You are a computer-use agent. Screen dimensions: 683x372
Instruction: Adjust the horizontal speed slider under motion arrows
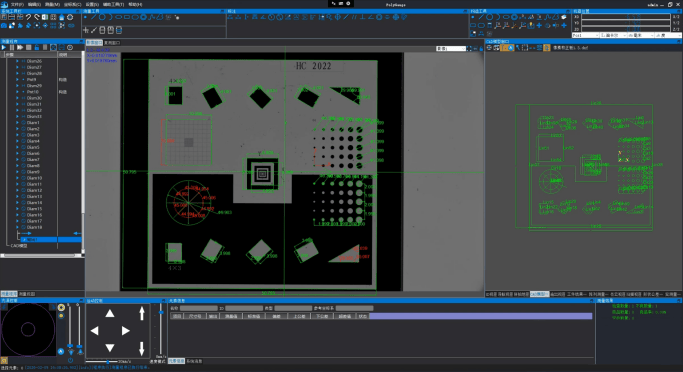coord(102,362)
